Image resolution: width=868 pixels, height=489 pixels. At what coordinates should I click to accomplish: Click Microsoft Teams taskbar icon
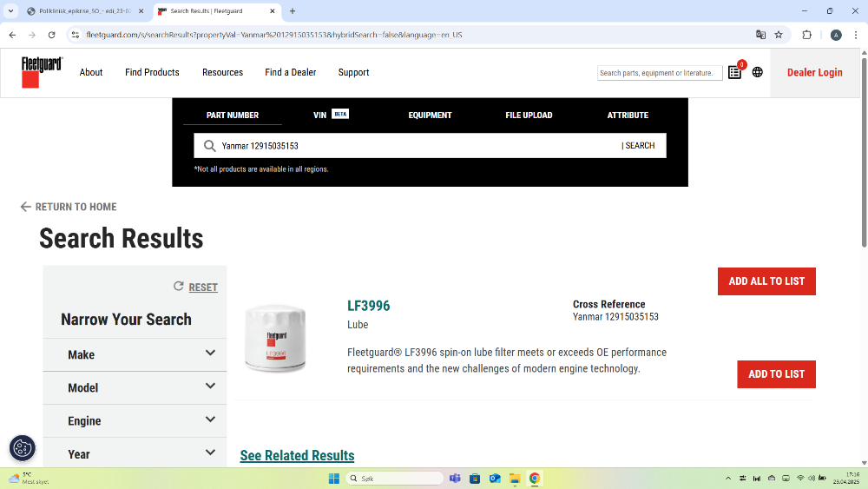click(455, 479)
